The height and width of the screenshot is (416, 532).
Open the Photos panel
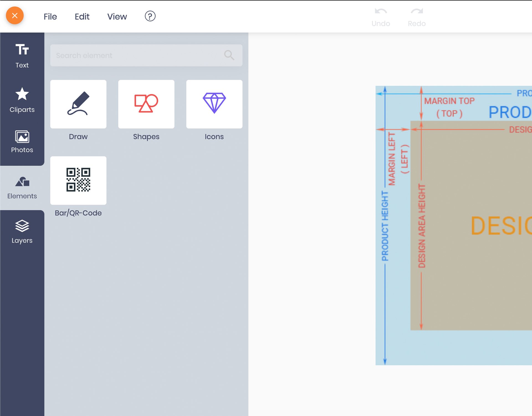tap(22, 141)
